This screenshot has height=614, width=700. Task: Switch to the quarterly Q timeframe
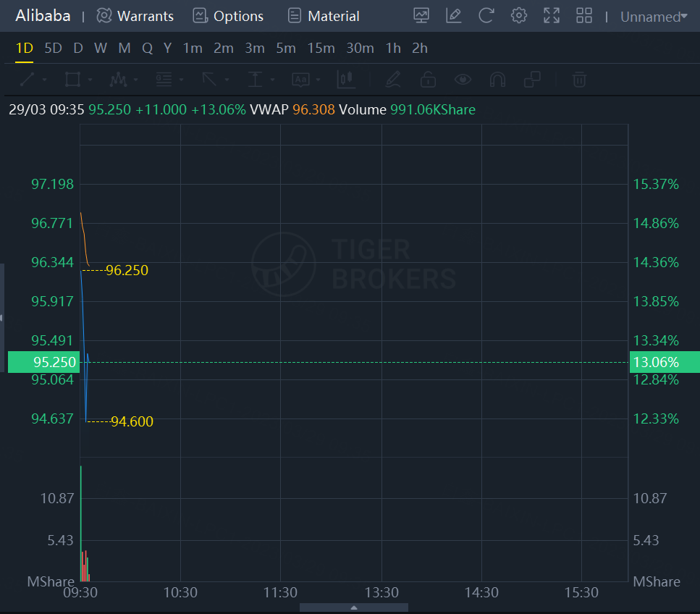click(x=148, y=48)
